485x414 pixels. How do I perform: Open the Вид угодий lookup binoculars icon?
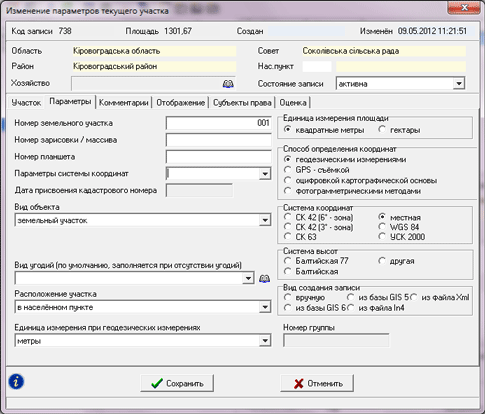(265, 278)
